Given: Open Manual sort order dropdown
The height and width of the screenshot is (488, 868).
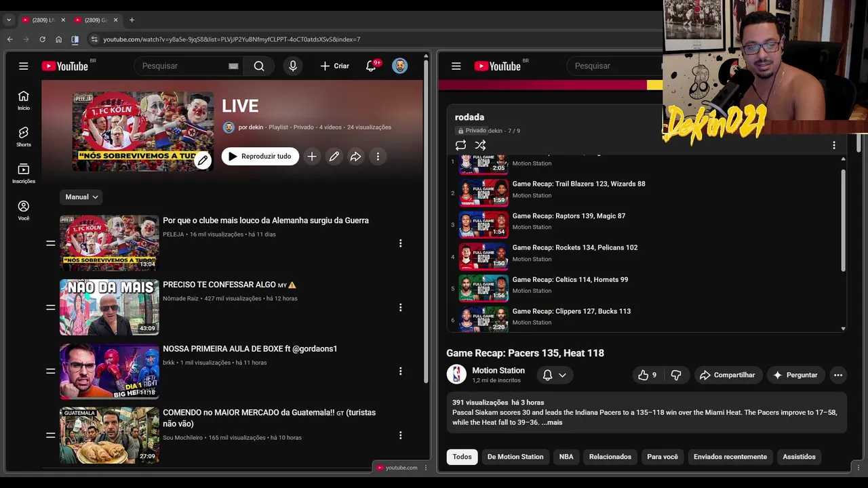Looking at the screenshot, I should [81, 197].
